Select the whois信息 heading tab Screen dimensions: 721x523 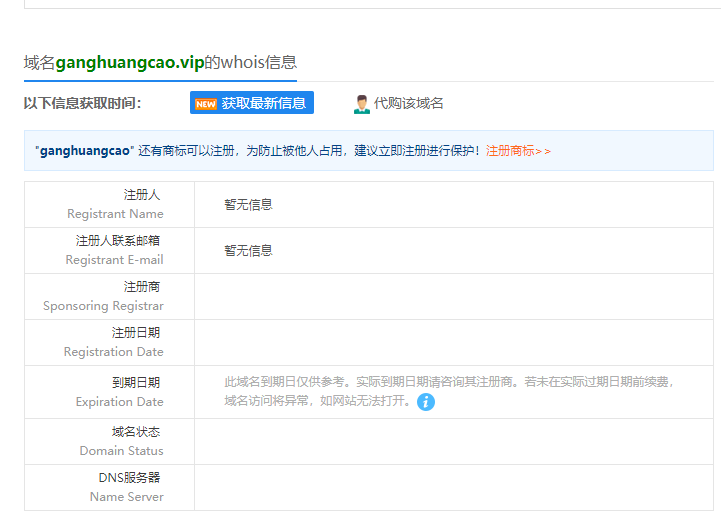coord(160,62)
